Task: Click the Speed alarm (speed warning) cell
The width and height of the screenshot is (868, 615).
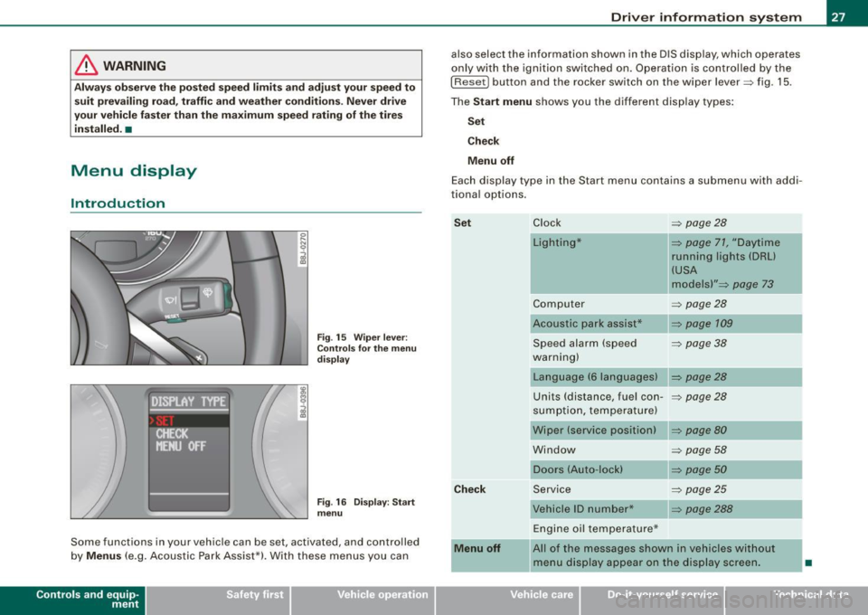Action: point(599,350)
